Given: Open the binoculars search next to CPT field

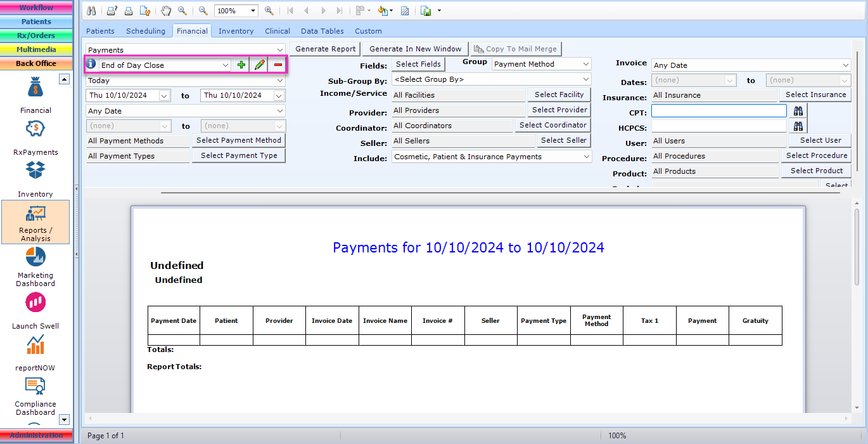Looking at the screenshot, I should 798,110.
